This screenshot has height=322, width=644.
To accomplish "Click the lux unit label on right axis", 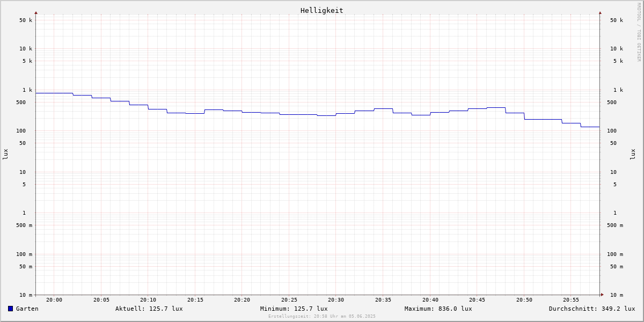I will 633,155.
